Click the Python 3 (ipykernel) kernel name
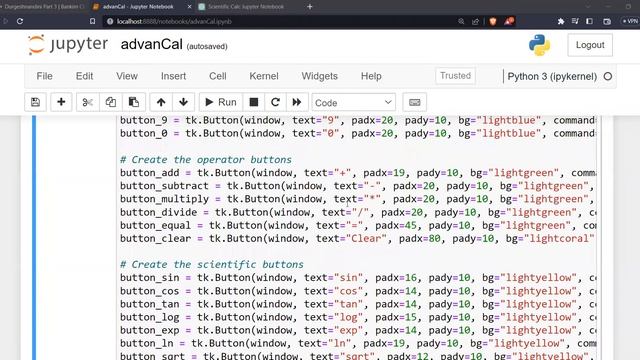Screen dimensions: 640x360 pyautogui.click(x=552, y=76)
